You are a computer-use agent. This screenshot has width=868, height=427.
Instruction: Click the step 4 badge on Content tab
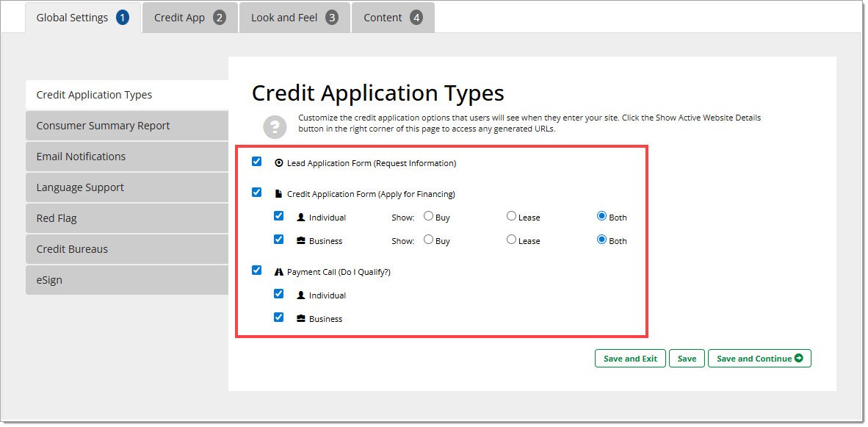416,18
